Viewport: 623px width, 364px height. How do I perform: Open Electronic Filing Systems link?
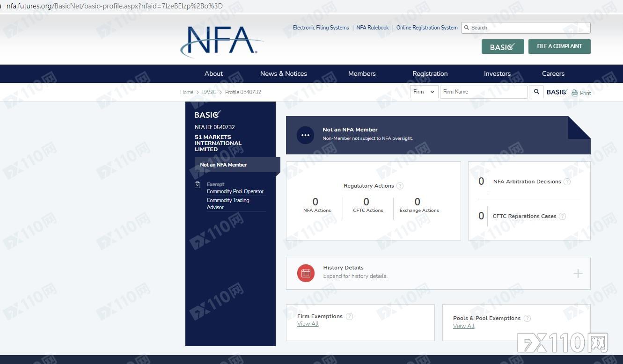pyautogui.click(x=321, y=28)
